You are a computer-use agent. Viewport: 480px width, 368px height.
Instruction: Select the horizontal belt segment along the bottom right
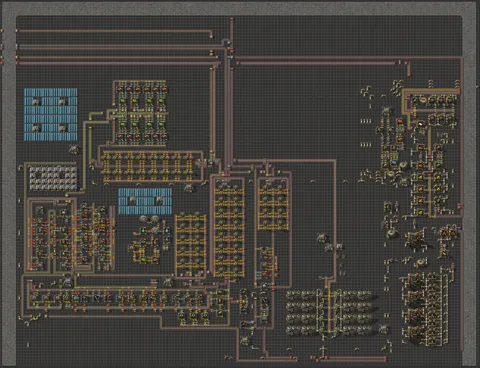point(352,359)
